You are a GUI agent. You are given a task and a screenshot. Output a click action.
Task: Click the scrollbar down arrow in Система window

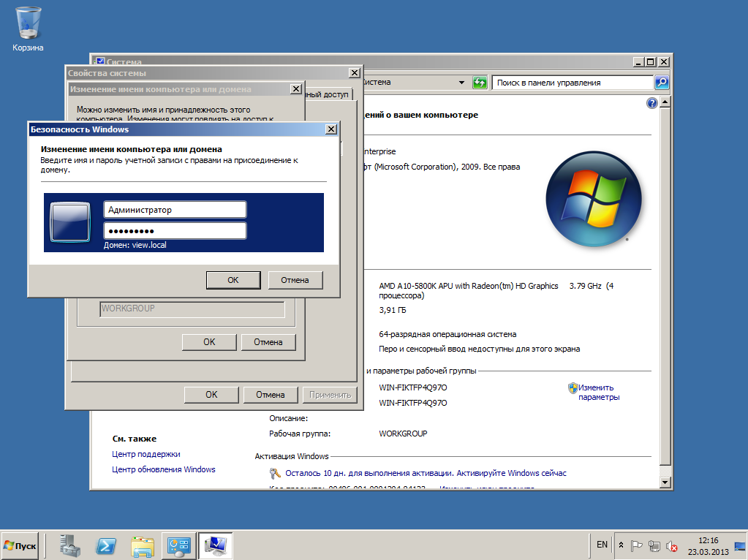665,483
